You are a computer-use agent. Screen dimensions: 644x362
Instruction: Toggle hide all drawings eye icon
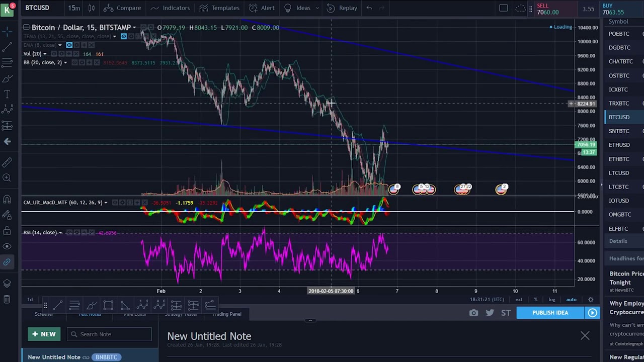[7, 246]
